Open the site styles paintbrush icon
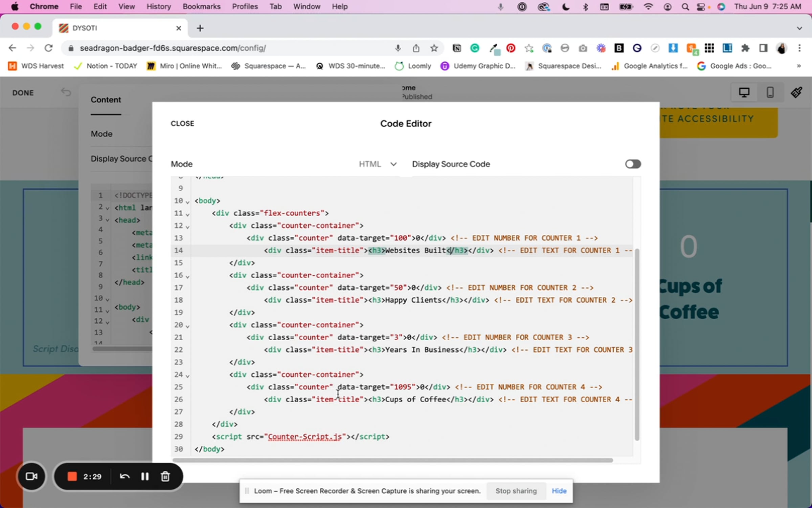The image size is (812, 508). pyautogui.click(x=796, y=92)
